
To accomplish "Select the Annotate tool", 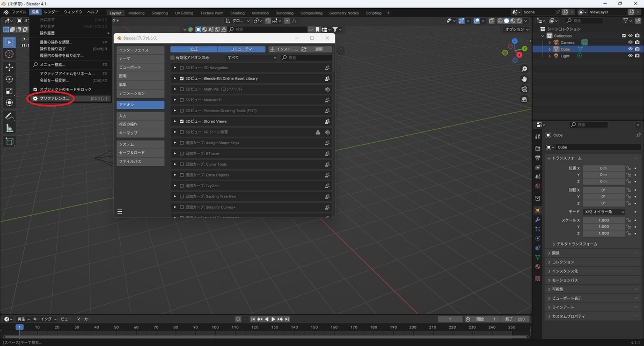I will point(10,116).
